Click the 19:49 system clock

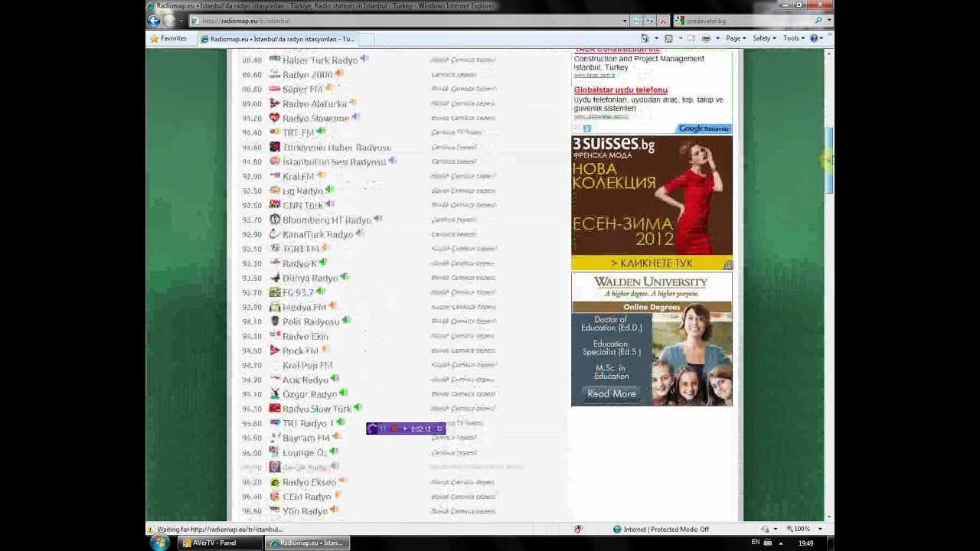(805, 543)
